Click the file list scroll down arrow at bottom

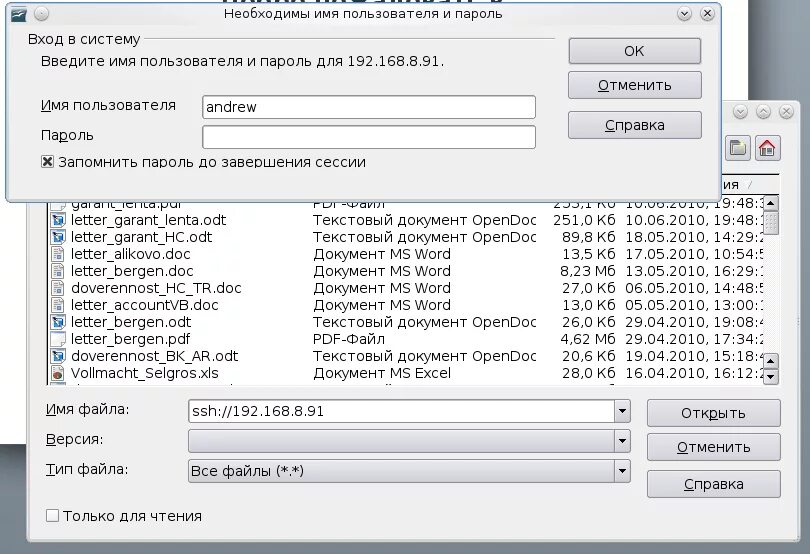click(x=770, y=377)
